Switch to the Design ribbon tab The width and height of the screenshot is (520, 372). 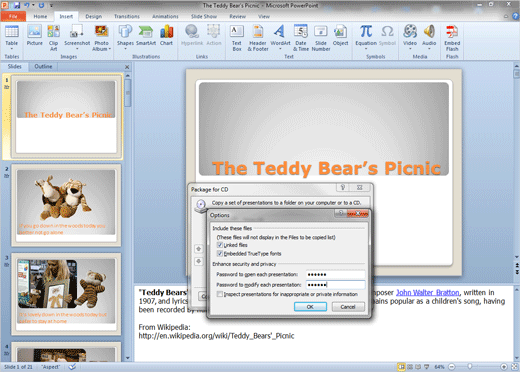pyautogui.click(x=94, y=16)
